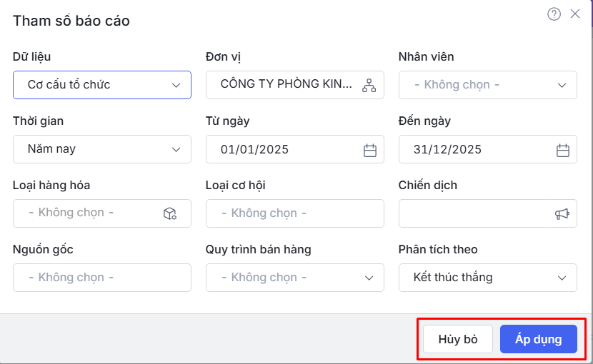Image resolution: width=593 pixels, height=364 pixels.
Task: Click the Từ ngày date text 01/01/2025
Action: pyautogui.click(x=255, y=150)
